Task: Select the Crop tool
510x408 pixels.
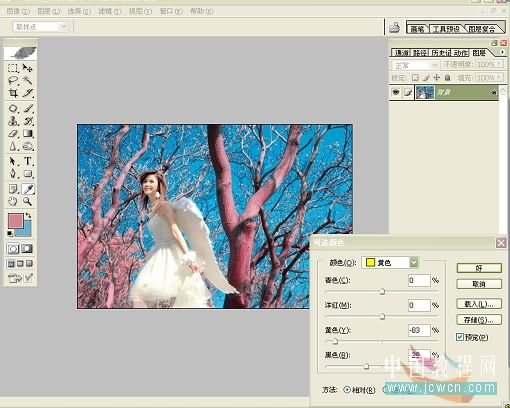Action: (x=13, y=93)
